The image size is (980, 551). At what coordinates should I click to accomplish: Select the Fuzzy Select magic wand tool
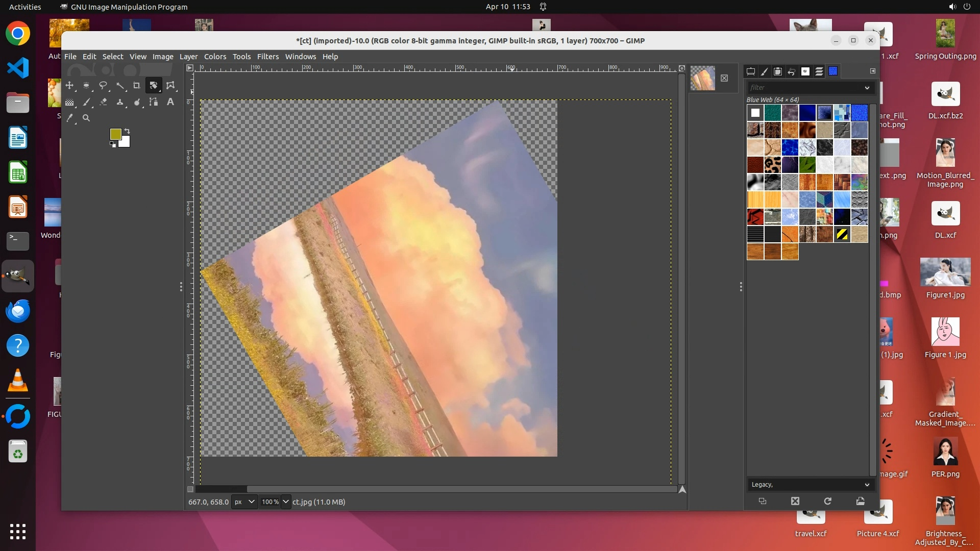pyautogui.click(x=120, y=85)
